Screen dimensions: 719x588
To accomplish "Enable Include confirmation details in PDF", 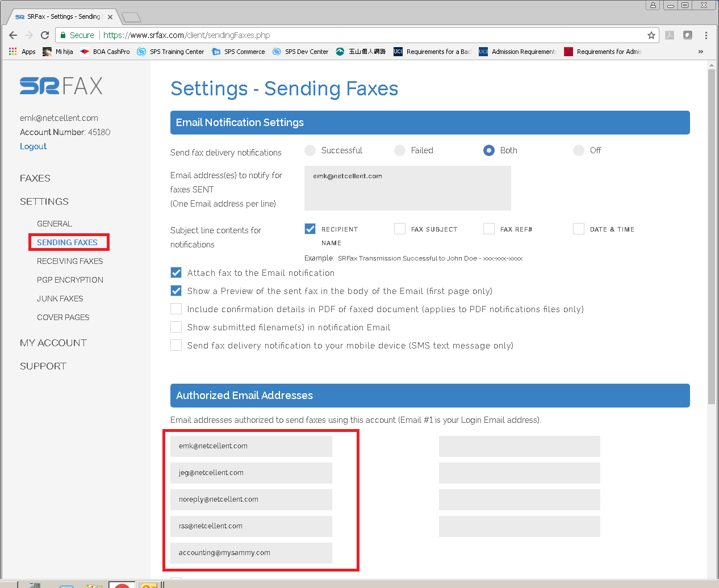I will [x=176, y=309].
